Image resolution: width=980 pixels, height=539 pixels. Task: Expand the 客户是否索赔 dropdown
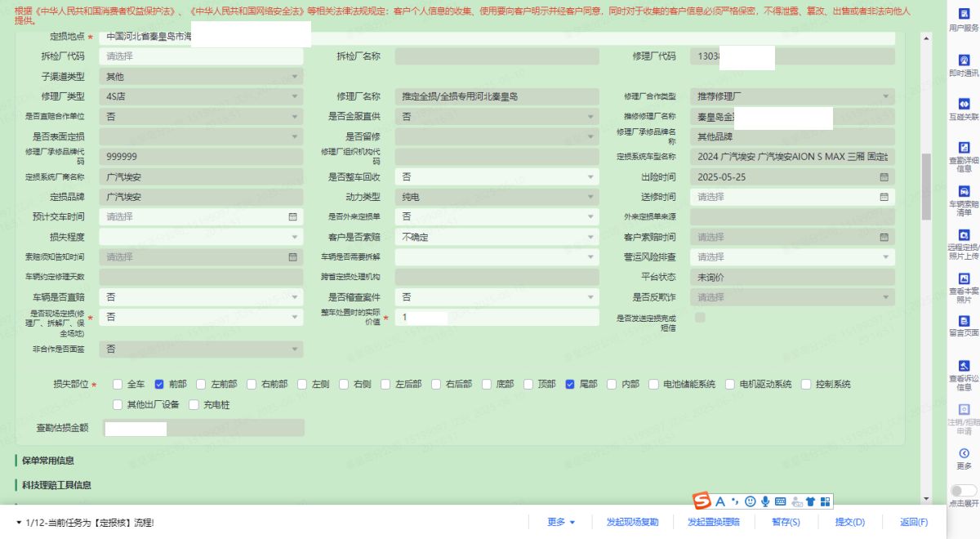496,237
